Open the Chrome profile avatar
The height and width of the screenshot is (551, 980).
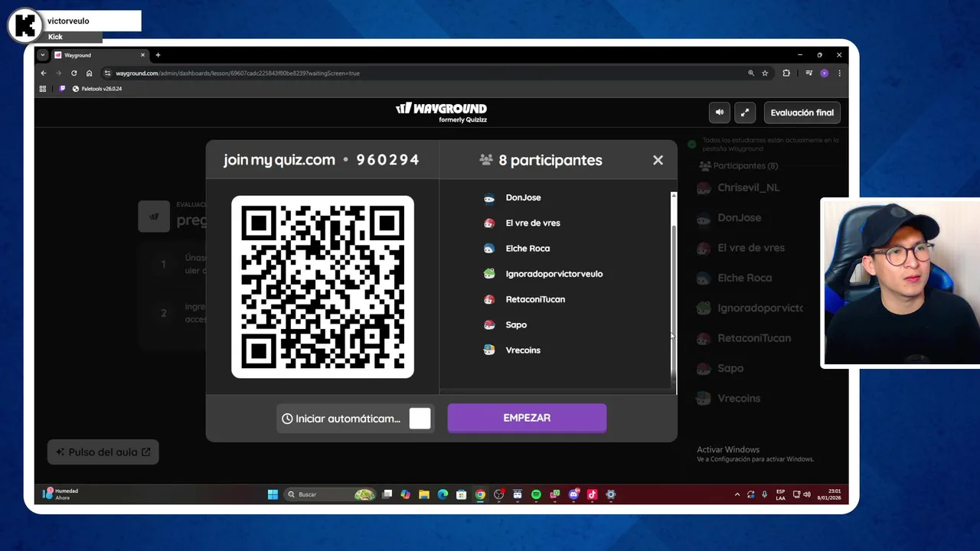pyautogui.click(x=825, y=73)
